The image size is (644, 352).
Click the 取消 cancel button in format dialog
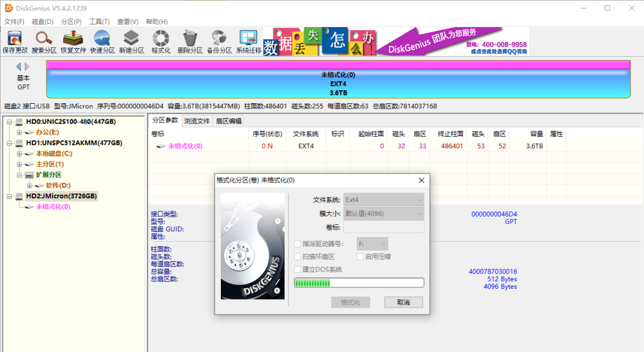[403, 302]
